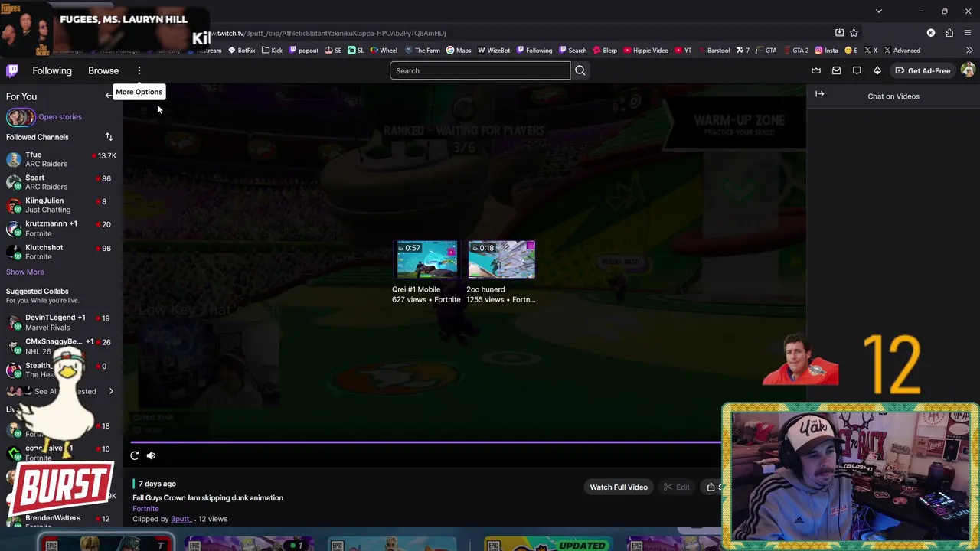Click the Followed Channels heading text
980x551 pixels.
click(x=38, y=137)
